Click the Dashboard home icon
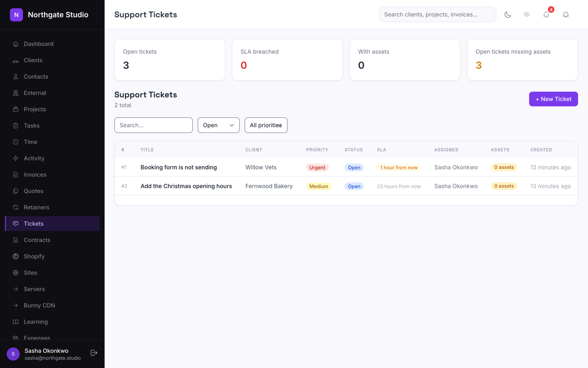This screenshot has height=368, width=588. point(16,44)
